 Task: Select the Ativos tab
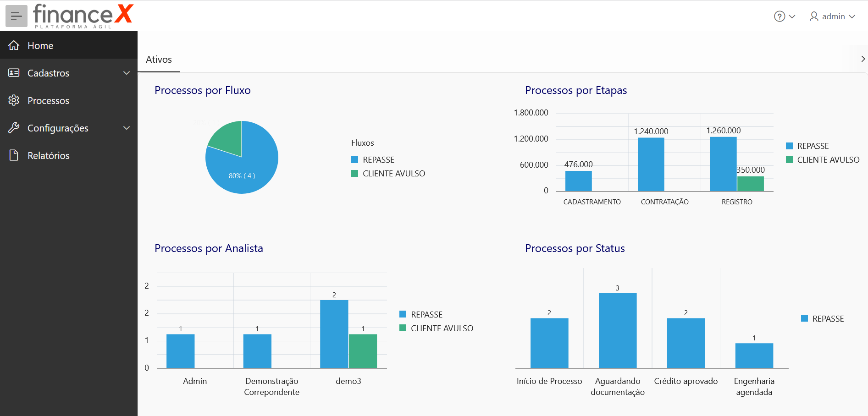pyautogui.click(x=159, y=60)
